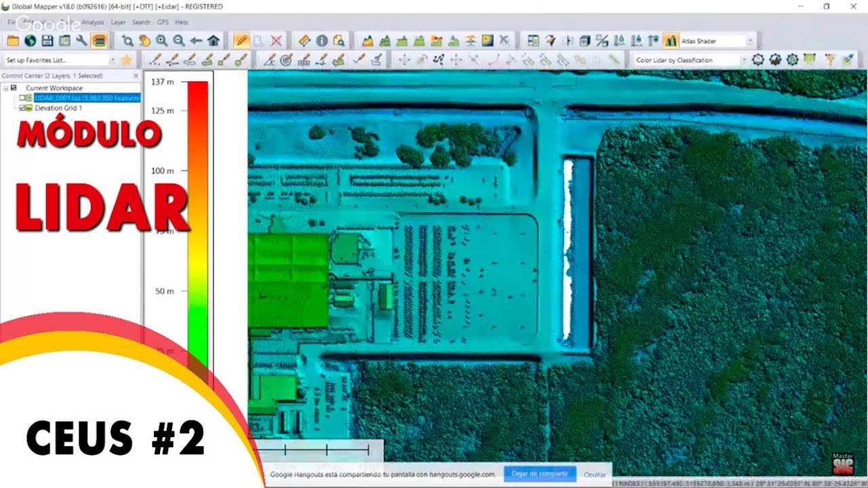The width and height of the screenshot is (868, 488).
Task: Open the Set up Favorites List dropdown
Action: (112, 60)
